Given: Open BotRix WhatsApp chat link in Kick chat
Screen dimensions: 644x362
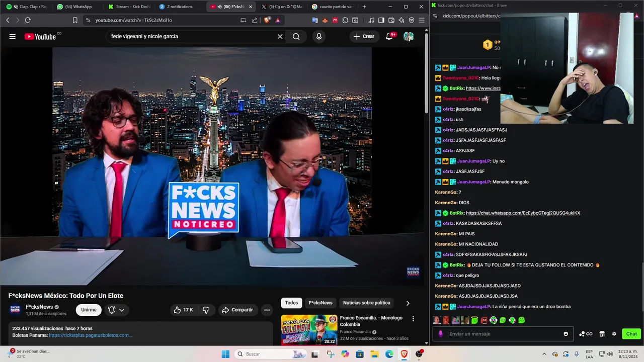Looking at the screenshot, I should pyautogui.click(x=523, y=213).
